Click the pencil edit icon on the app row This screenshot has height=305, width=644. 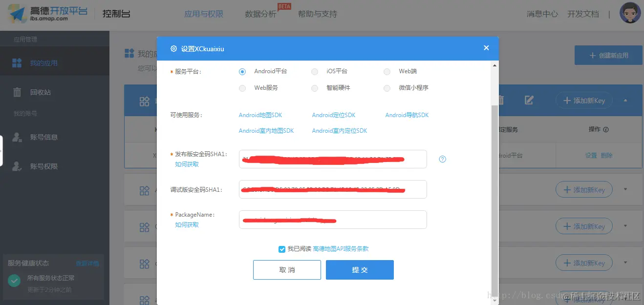tap(529, 100)
